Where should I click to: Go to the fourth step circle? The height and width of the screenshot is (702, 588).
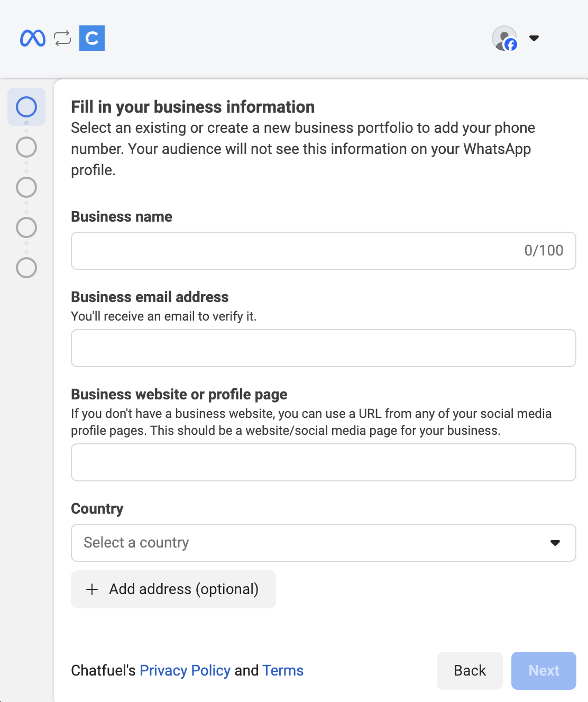pyautogui.click(x=26, y=227)
